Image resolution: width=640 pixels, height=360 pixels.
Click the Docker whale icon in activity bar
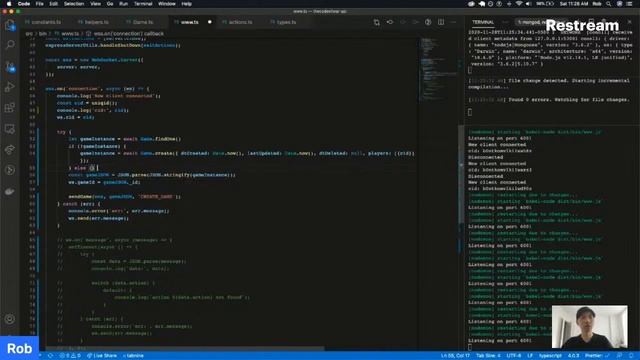(x=10, y=191)
